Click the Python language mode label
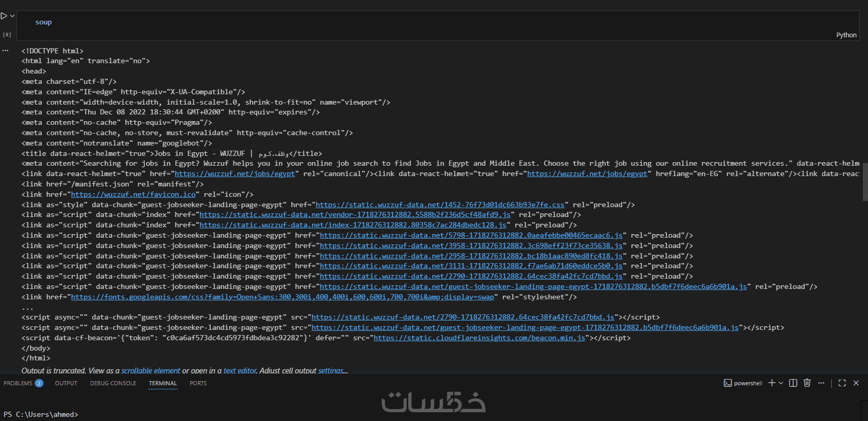Viewport: 868px width, 421px height. tap(846, 35)
